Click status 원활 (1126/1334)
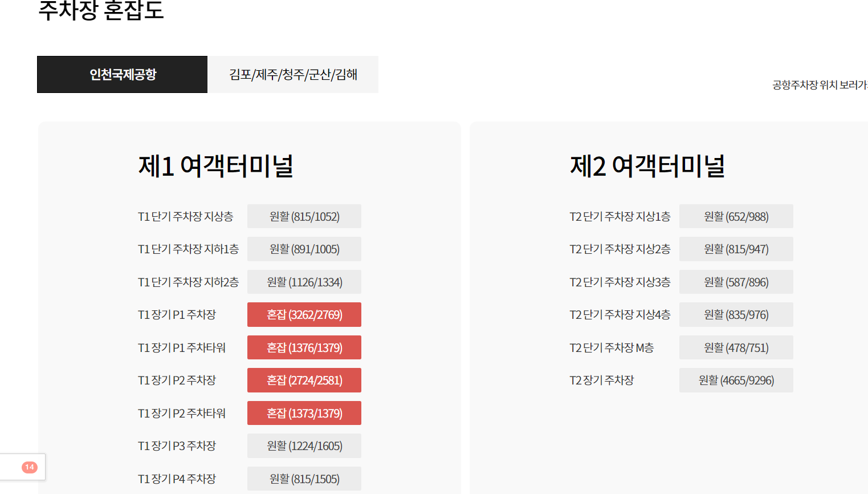This screenshot has width=868, height=494. [x=304, y=282]
